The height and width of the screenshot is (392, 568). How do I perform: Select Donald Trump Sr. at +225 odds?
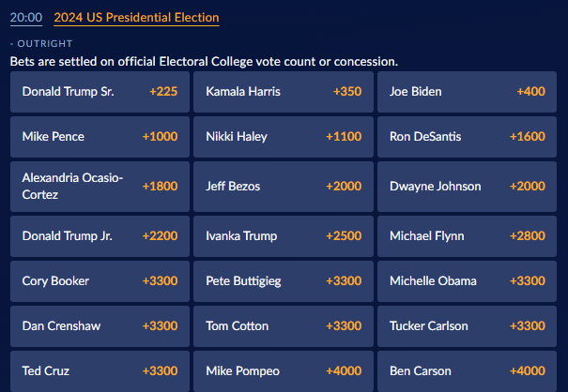click(100, 92)
